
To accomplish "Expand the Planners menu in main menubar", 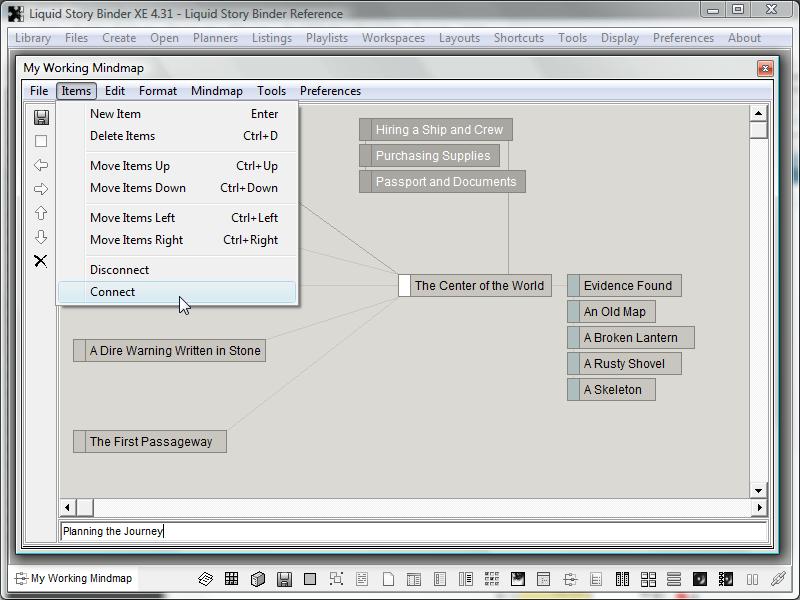I will pyautogui.click(x=215, y=38).
